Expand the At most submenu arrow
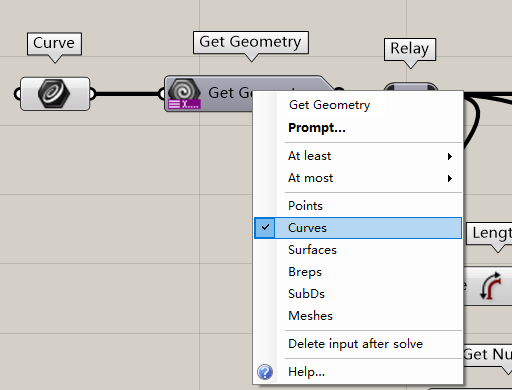 (450, 178)
